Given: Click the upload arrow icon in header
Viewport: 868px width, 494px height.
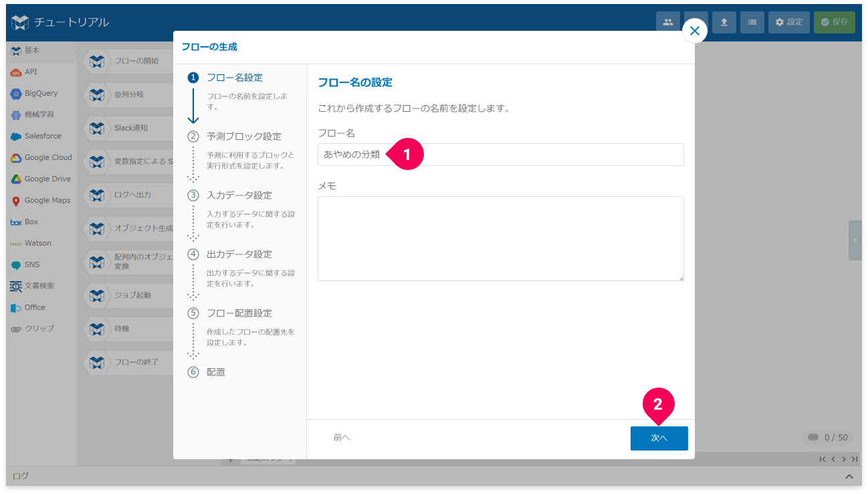Looking at the screenshot, I should click(724, 22).
